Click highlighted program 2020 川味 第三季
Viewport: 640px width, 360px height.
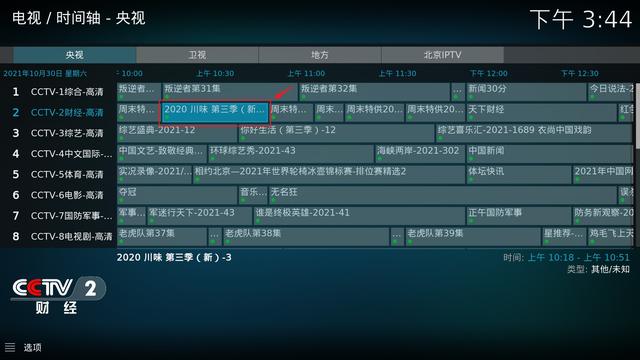coord(215,113)
